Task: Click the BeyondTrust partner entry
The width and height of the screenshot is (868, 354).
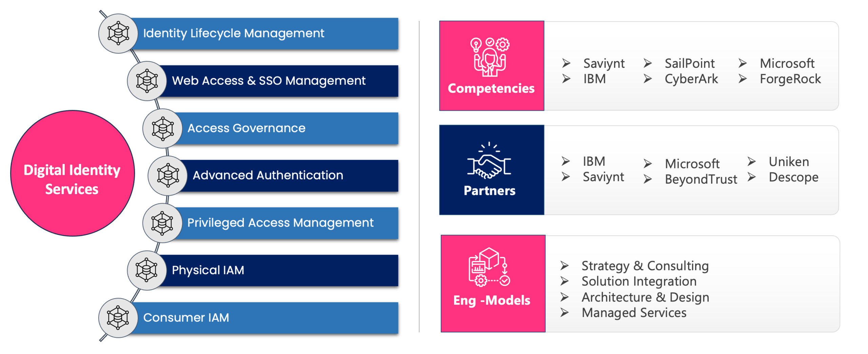Action: [x=701, y=179]
